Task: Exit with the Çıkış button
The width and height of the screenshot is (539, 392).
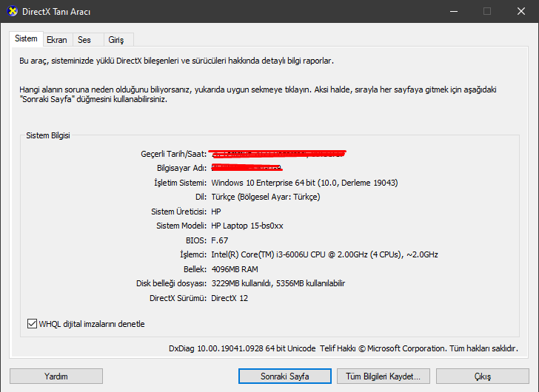Action: tap(483, 376)
